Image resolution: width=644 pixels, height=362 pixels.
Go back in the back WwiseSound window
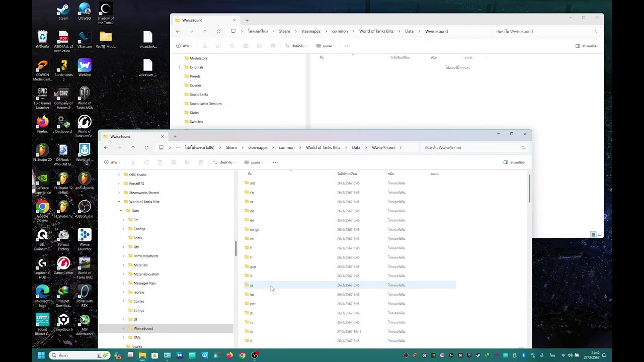coord(178,31)
